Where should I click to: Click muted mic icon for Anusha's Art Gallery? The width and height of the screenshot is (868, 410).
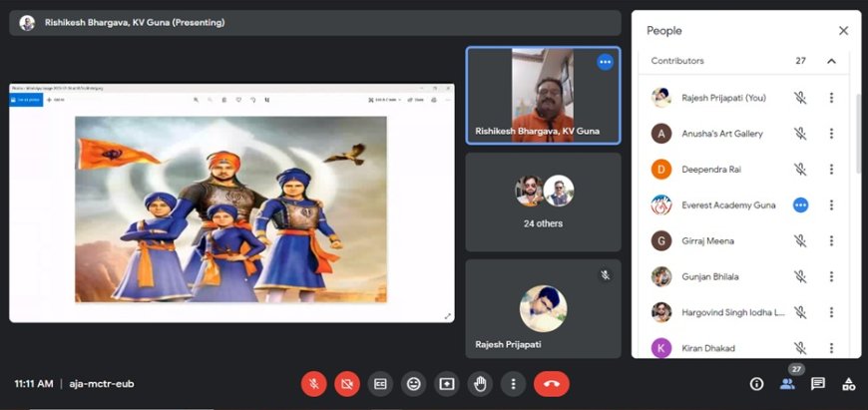pos(800,134)
